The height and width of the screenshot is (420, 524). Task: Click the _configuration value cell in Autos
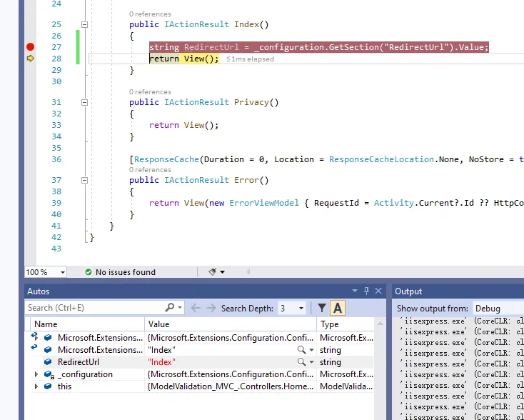pos(231,374)
